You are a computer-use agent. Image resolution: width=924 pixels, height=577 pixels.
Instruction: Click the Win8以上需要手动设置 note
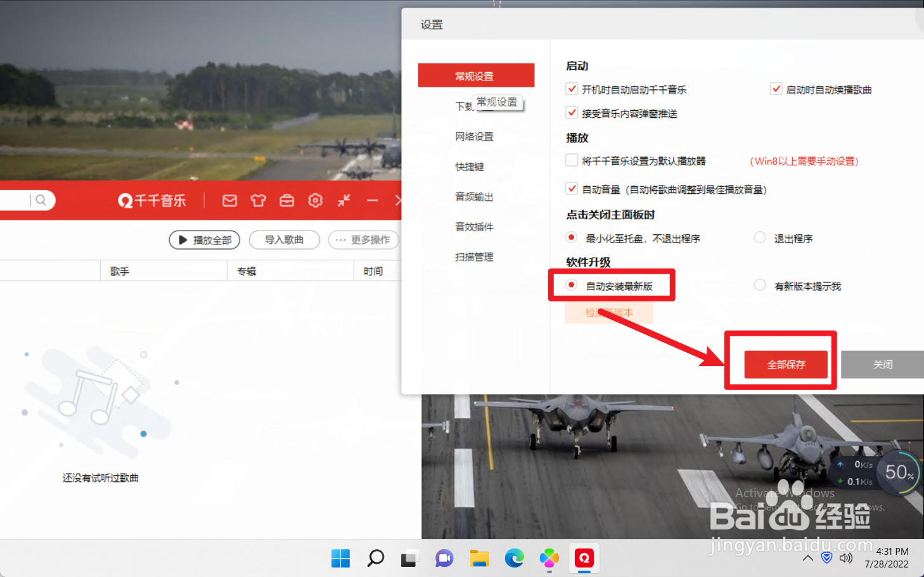(804, 161)
